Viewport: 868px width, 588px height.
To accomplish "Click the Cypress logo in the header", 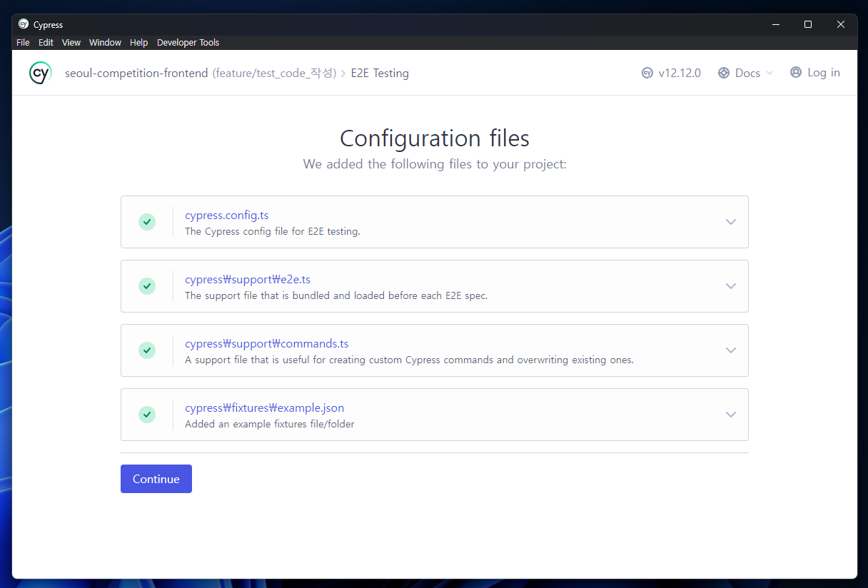I will pos(40,73).
